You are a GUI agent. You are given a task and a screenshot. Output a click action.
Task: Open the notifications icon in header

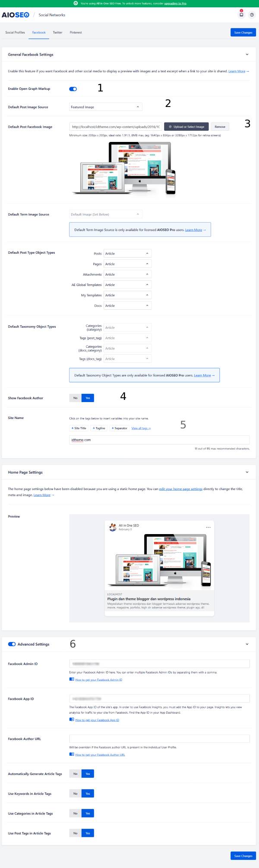(x=241, y=15)
